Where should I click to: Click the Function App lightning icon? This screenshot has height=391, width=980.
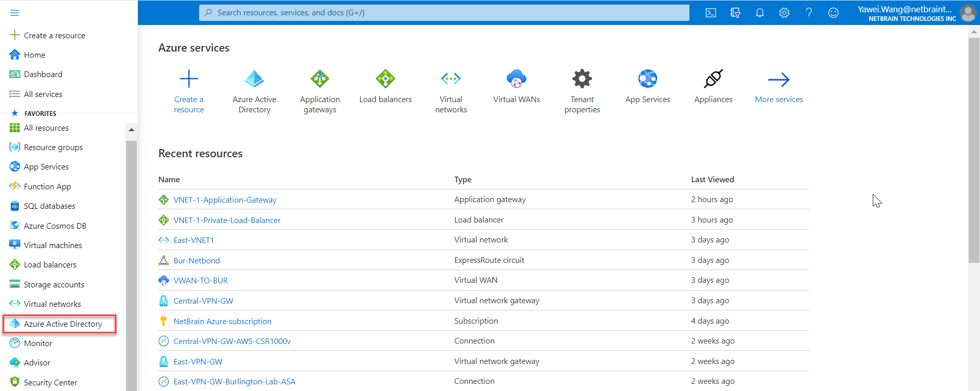coord(15,186)
